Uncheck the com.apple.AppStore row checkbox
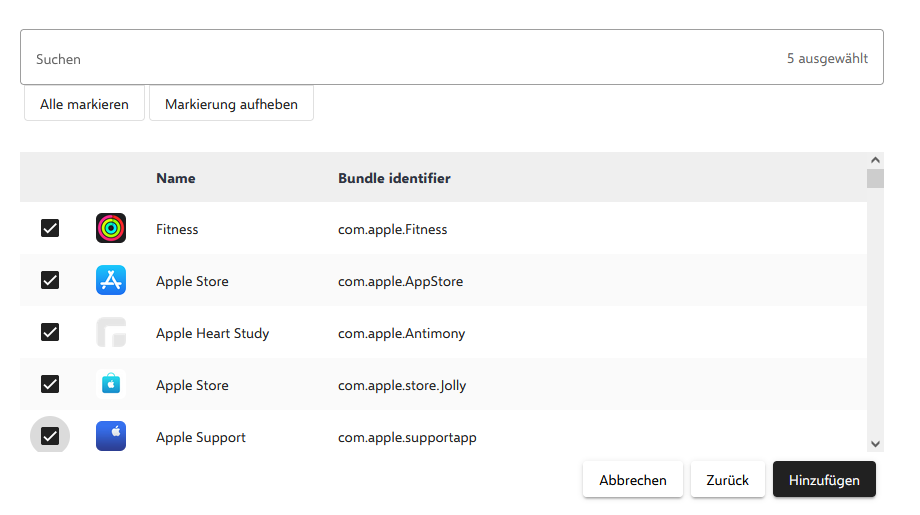 (x=50, y=281)
